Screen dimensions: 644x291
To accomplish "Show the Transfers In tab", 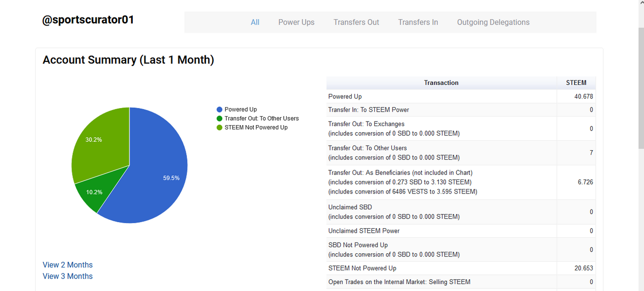I will 418,22.
